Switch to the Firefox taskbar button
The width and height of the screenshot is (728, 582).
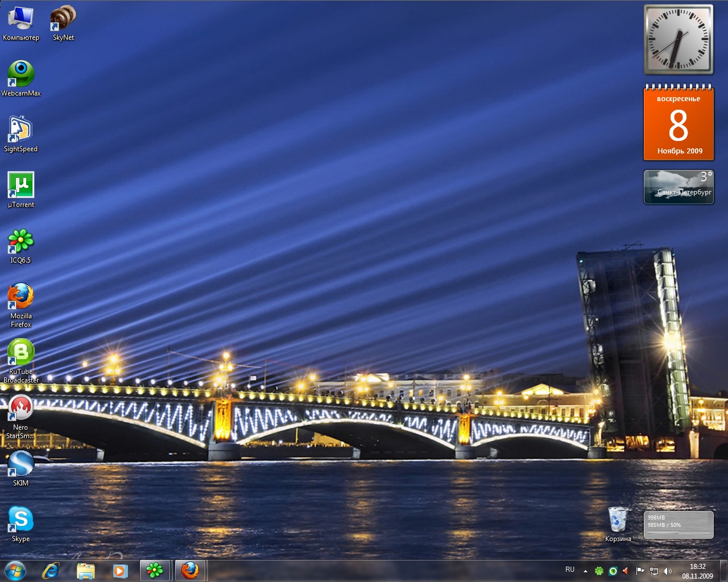coord(190,571)
